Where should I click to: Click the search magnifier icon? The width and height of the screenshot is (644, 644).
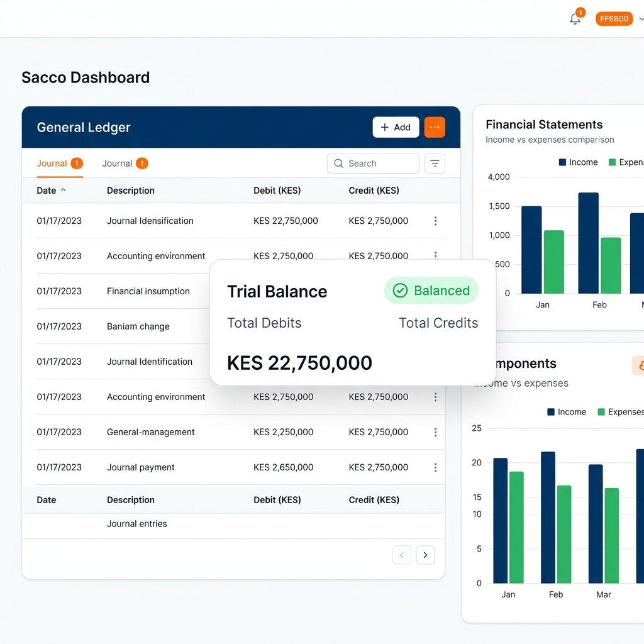click(x=338, y=164)
